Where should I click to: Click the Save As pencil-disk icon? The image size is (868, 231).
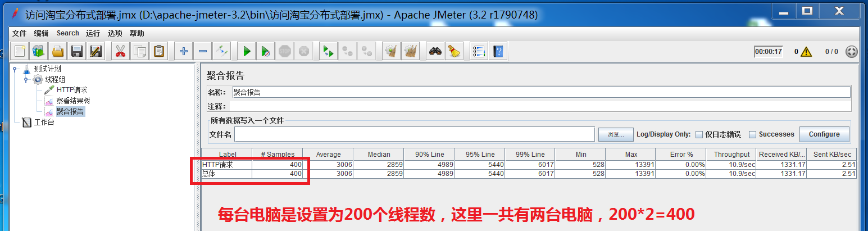coord(96,52)
